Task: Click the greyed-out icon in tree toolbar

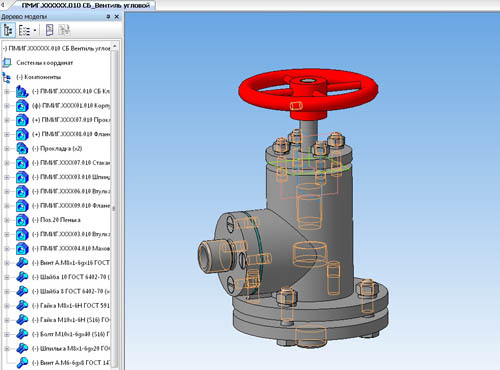Action: 64,30
